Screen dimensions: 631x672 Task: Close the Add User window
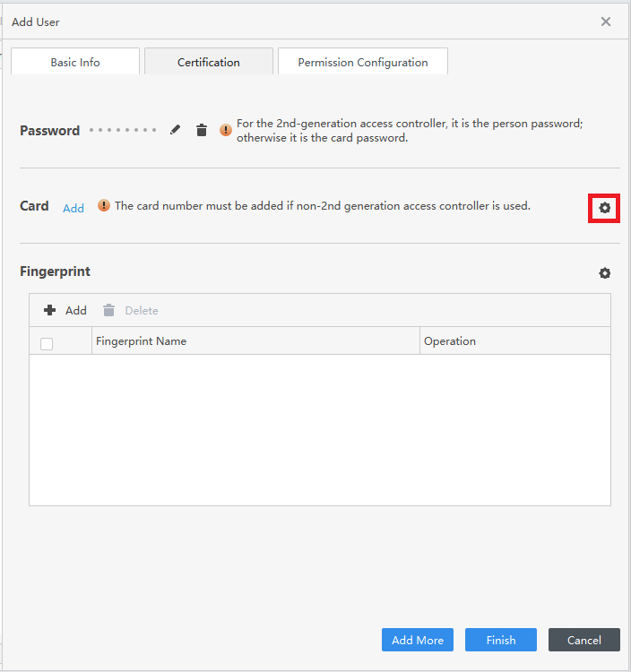click(x=606, y=22)
